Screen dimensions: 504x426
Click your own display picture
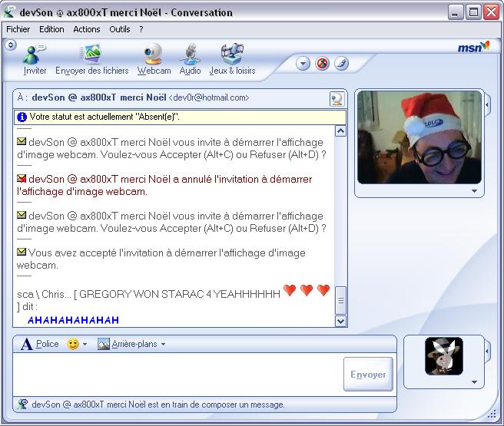(444, 355)
